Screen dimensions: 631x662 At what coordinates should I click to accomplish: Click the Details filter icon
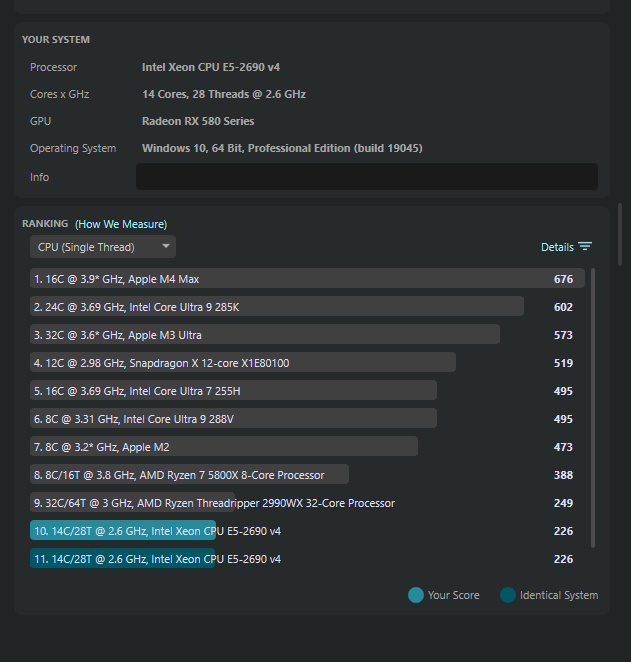585,247
